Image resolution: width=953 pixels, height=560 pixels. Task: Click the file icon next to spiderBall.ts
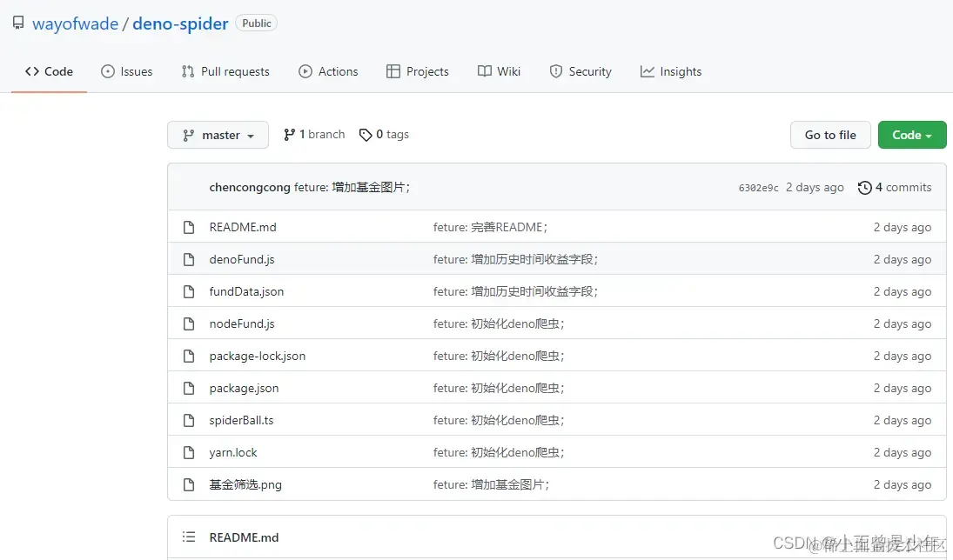[189, 420]
